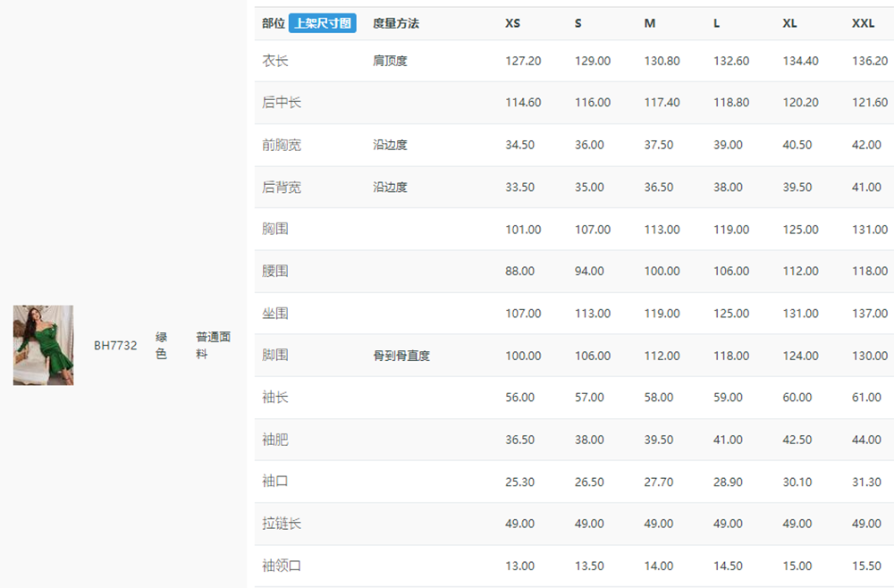Click 肩顶度 measuring method in 衣长 row

pyautogui.click(x=390, y=61)
